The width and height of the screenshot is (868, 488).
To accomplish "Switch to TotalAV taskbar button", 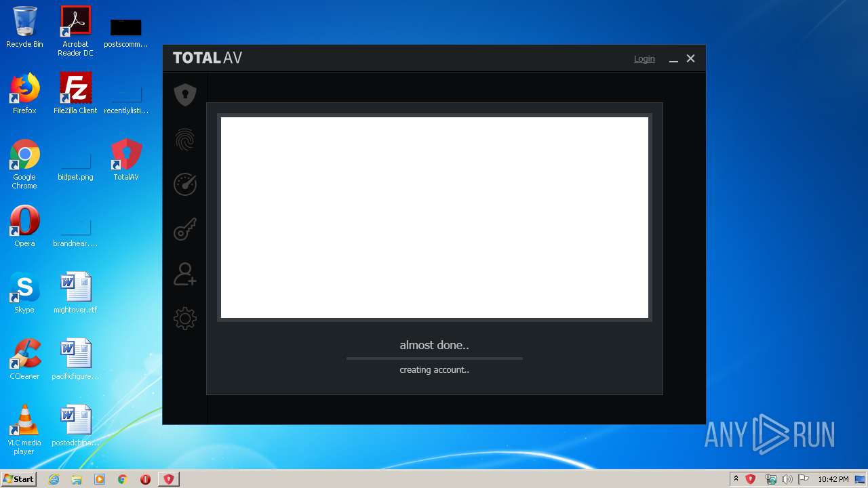I will pos(169,479).
